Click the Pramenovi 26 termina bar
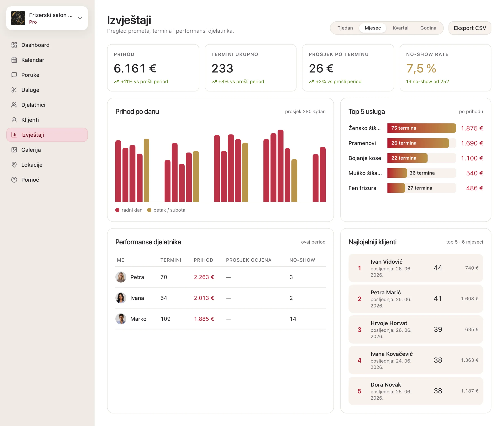This screenshot has width=504, height=426. (x=418, y=143)
